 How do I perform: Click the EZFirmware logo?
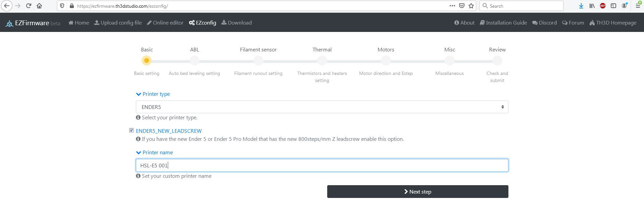pyautogui.click(x=33, y=23)
